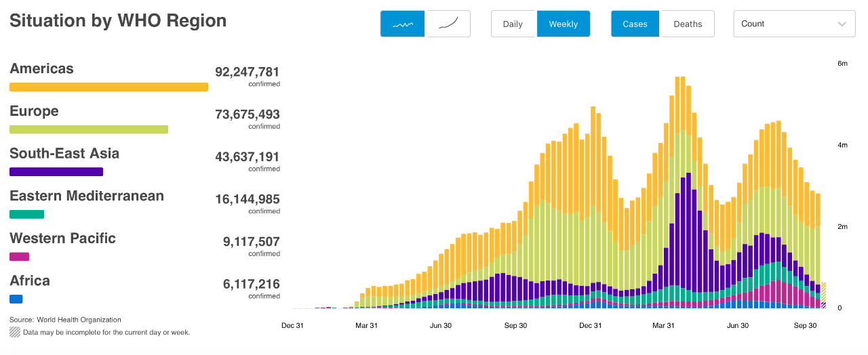Click the 6m y-axis label

pos(843,63)
